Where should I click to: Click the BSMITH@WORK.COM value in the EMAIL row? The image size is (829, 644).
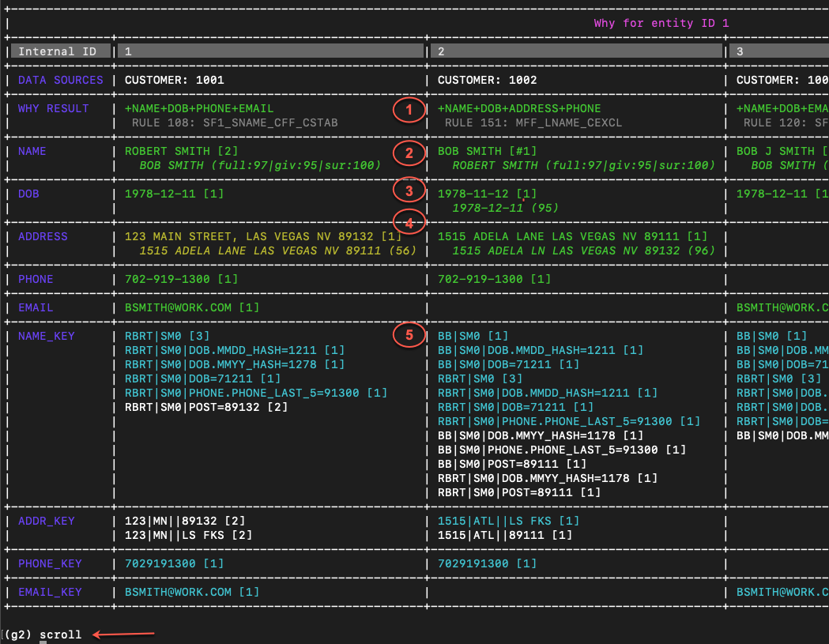tap(186, 307)
